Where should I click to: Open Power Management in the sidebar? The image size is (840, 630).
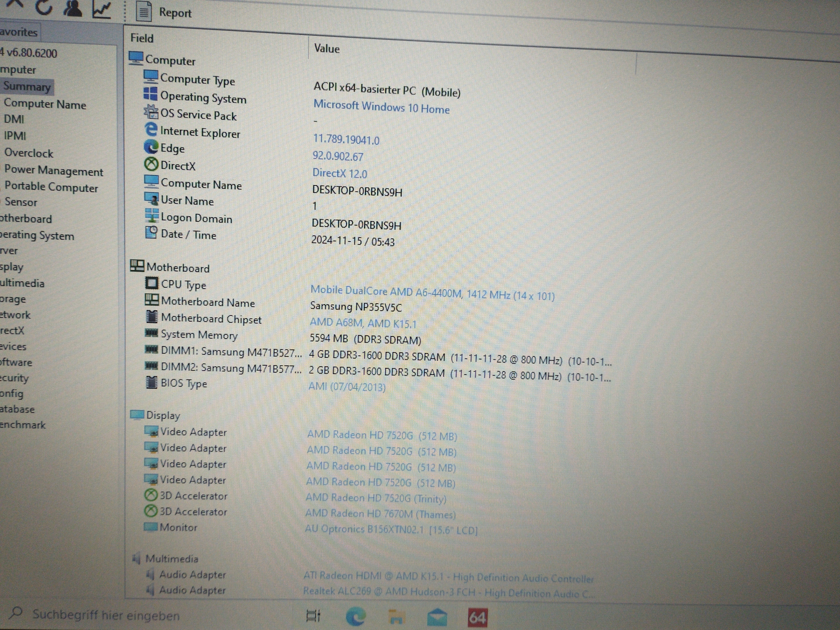(x=53, y=171)
